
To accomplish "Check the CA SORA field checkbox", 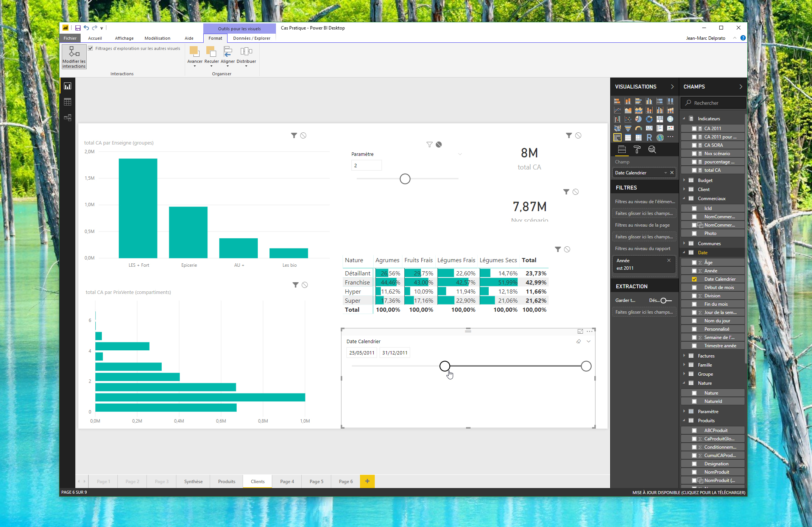I will (694, 145).
